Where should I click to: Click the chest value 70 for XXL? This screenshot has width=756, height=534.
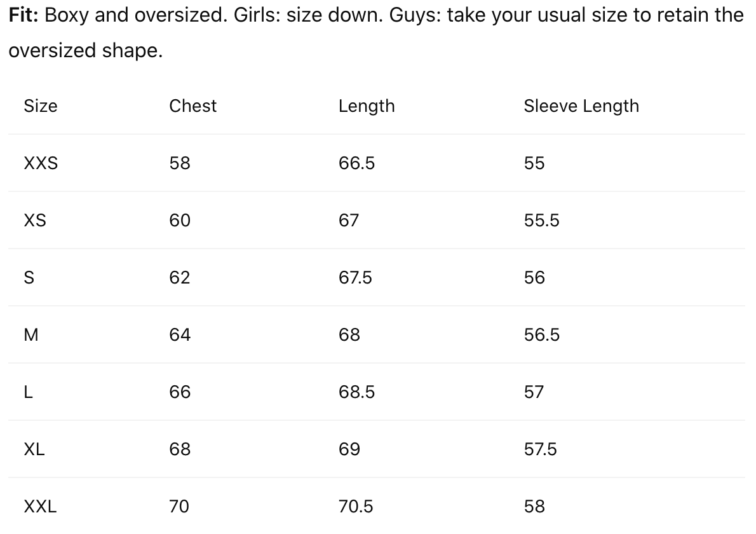tap(179, 507)
